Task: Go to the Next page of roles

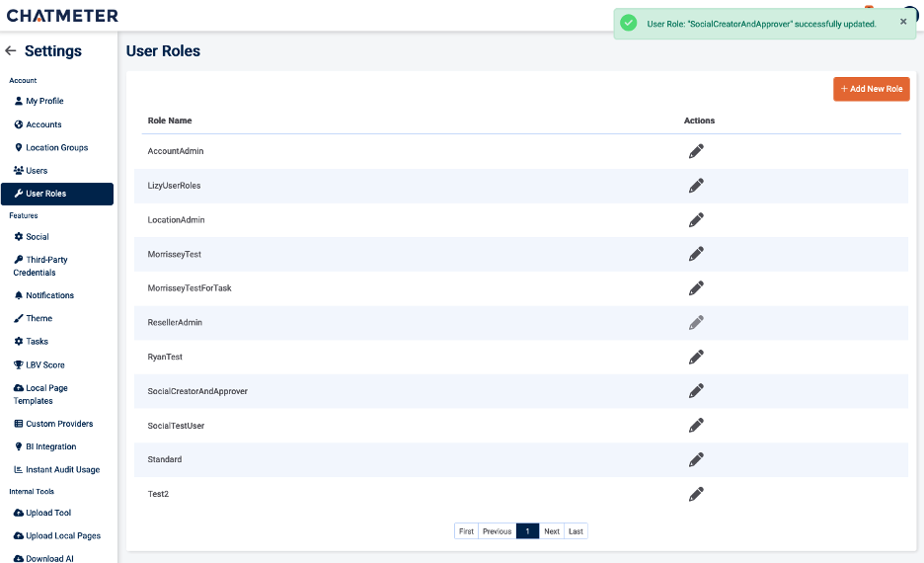Action: (x=552, y=531)
